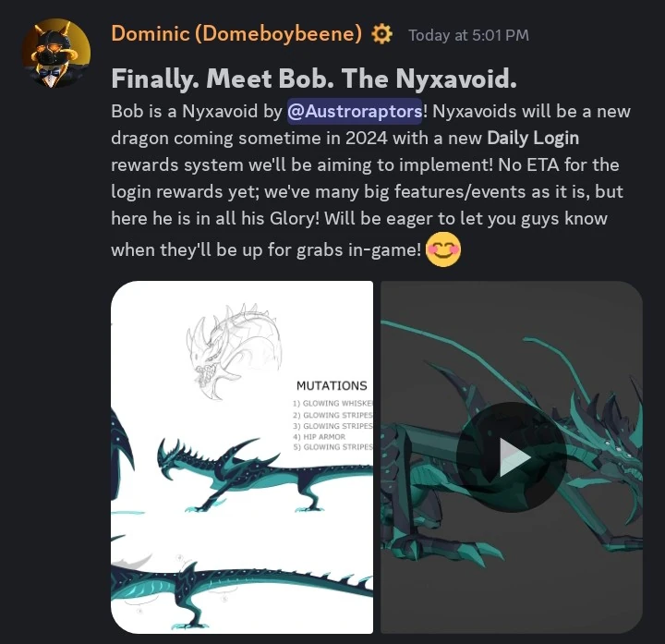This screenshot has width=665, height=644.
Task: Click the Today at 5:01 PM timestamp
Action: pyautogui.click(x=468, y=35)
